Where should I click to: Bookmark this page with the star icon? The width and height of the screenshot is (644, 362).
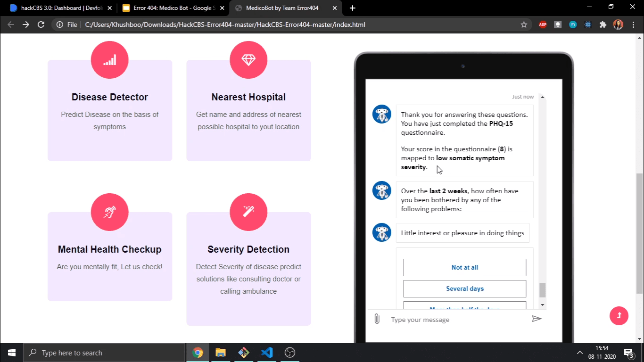524,25
